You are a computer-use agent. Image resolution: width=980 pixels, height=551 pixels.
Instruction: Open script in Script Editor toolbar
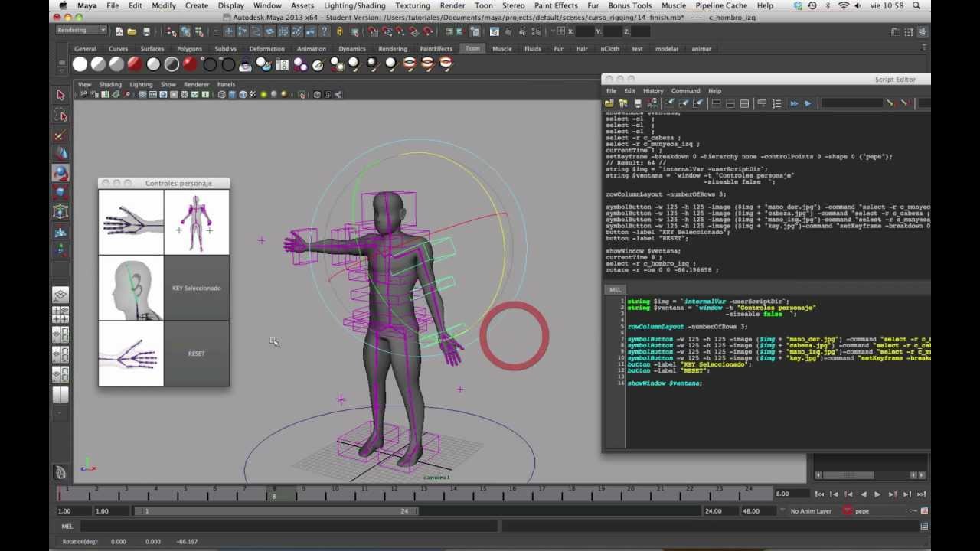tap(609, 103)
